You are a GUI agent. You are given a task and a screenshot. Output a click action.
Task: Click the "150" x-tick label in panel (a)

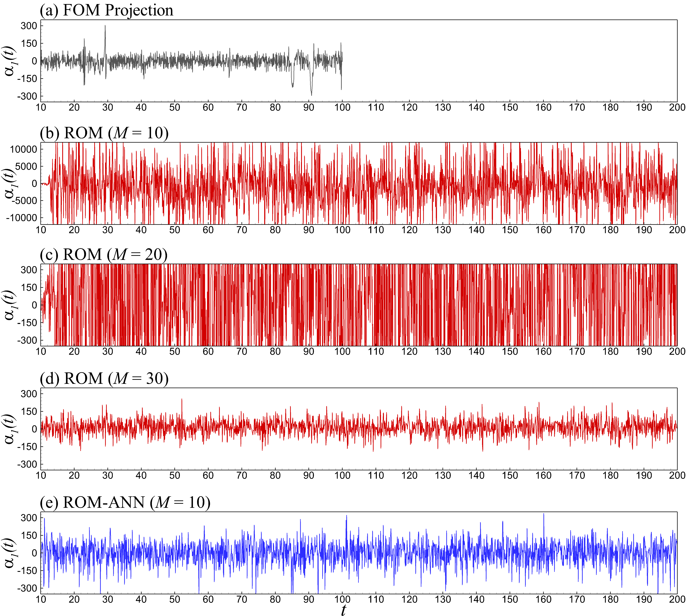click(510, 107)
